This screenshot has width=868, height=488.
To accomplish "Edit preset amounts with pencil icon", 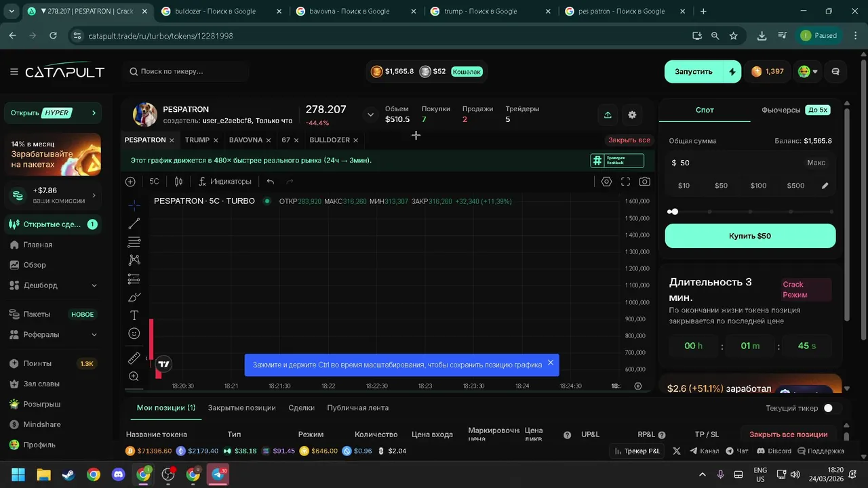I will point(825,186).
